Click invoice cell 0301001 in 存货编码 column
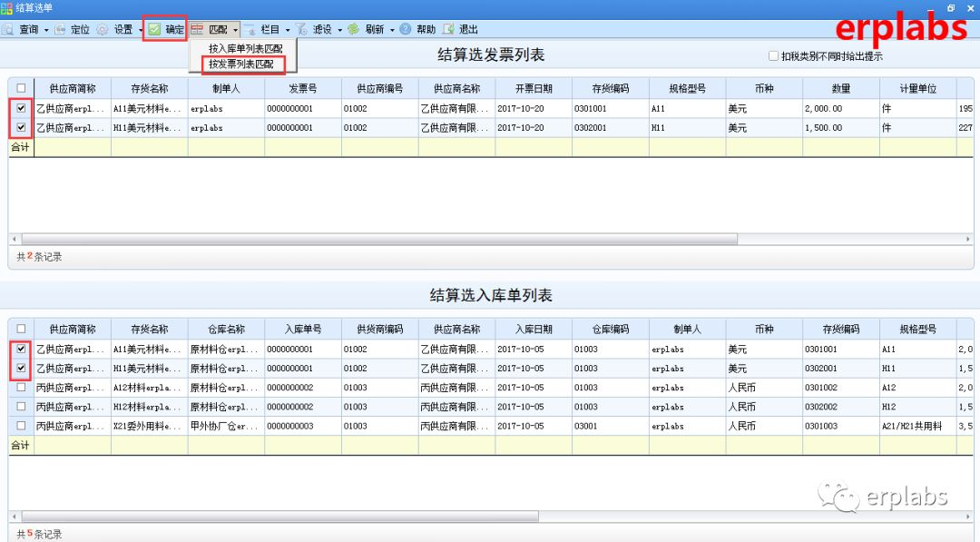Image resolution: width=980 pixels, height=542 pixels. click(x=611, y=108)
